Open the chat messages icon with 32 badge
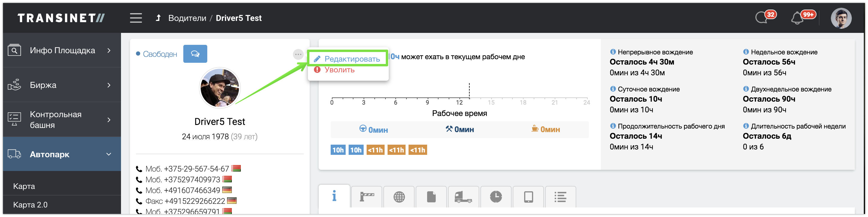Viewport: 868px width, 217px height. point(763,18)
